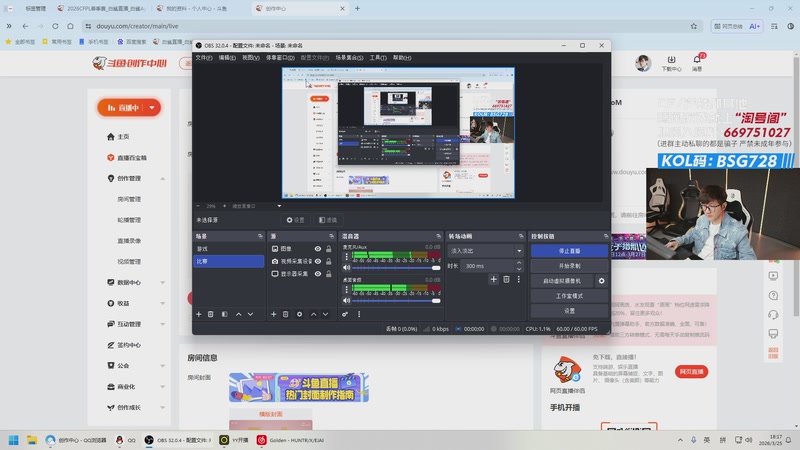Click the Douyu user avatar
This screenshot has width=800, height=450.
click(x=643, y=63)
